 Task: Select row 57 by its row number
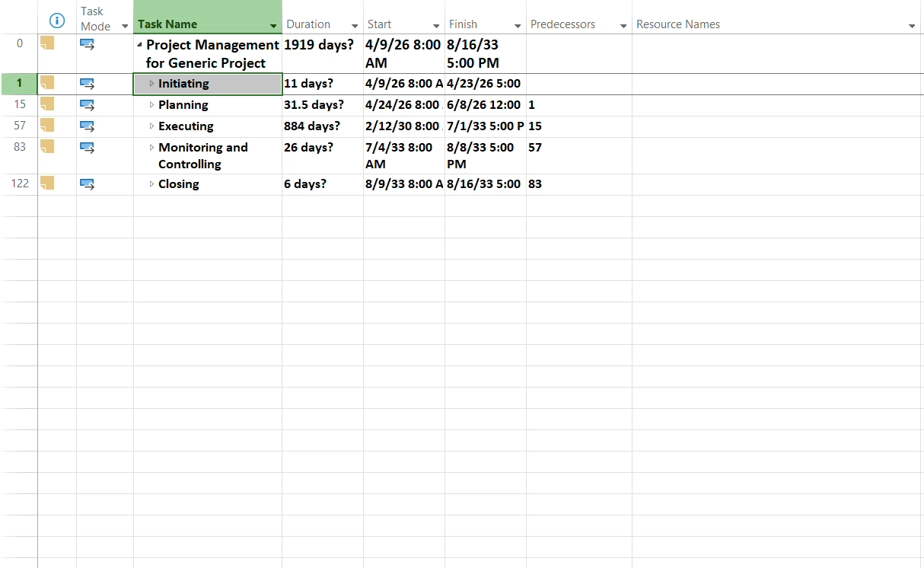20,126
